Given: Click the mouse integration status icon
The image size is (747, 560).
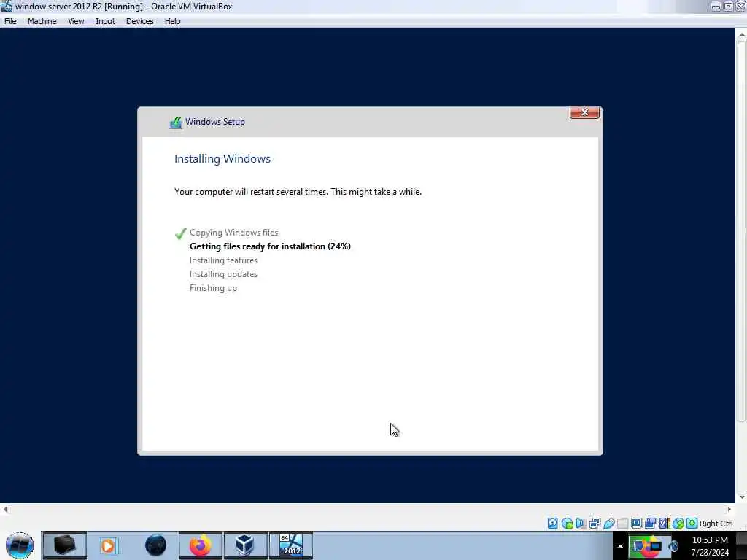Looking at the screenshot, I should click(678, 524).
